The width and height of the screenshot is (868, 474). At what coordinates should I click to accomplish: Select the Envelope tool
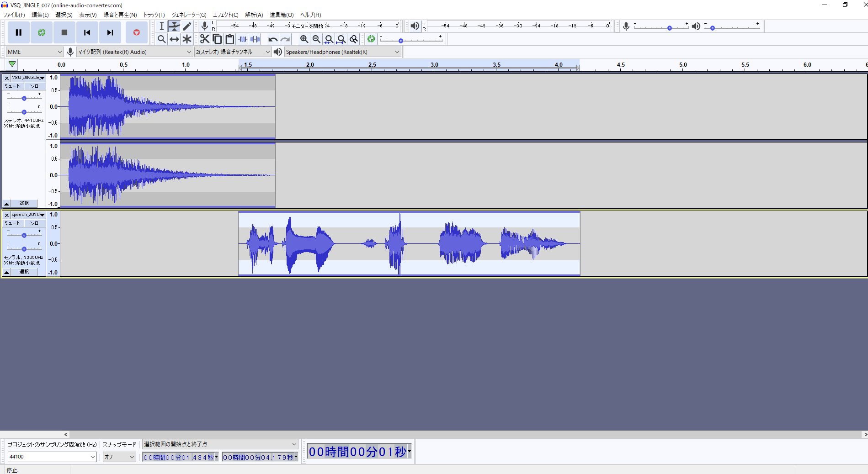[174, 26]
